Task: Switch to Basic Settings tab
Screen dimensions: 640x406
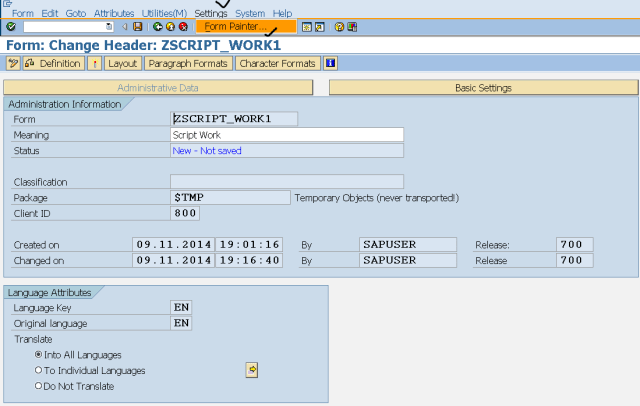Action: 483,88
